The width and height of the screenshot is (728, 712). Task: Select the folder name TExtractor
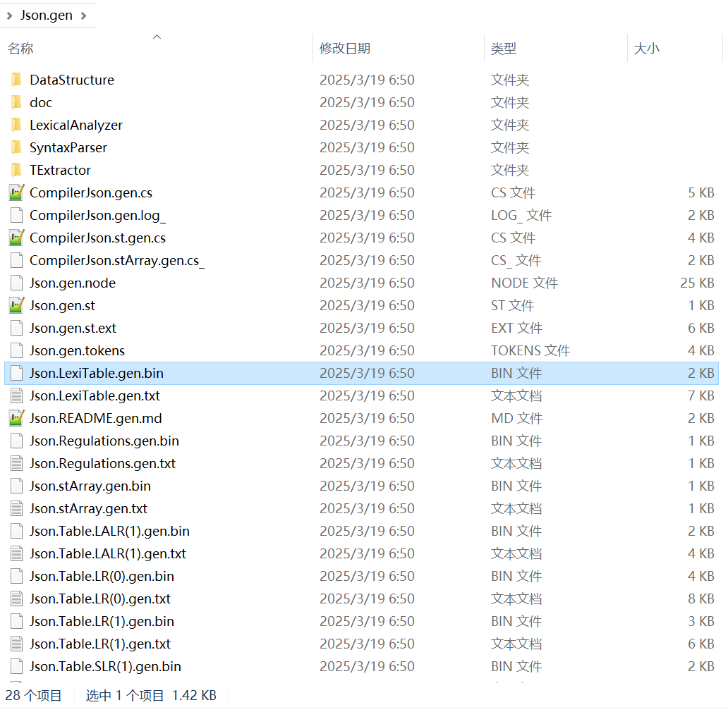[61, 170]
